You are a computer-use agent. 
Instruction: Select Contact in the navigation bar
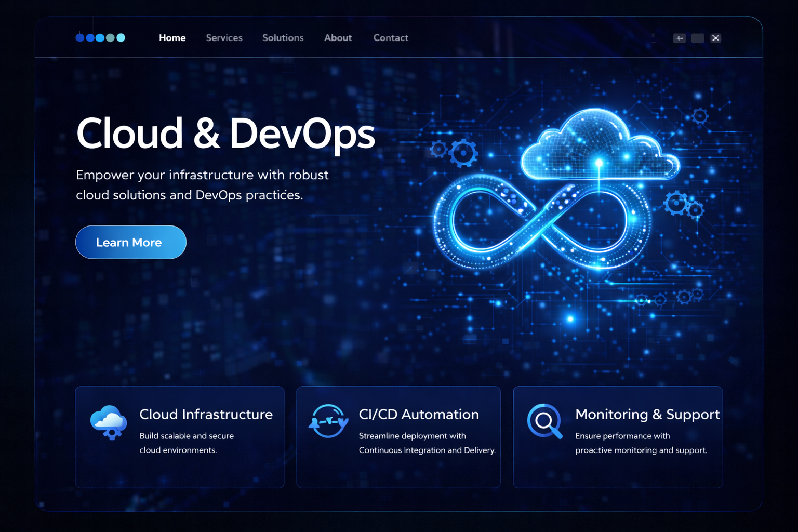(x=391, y=38)
